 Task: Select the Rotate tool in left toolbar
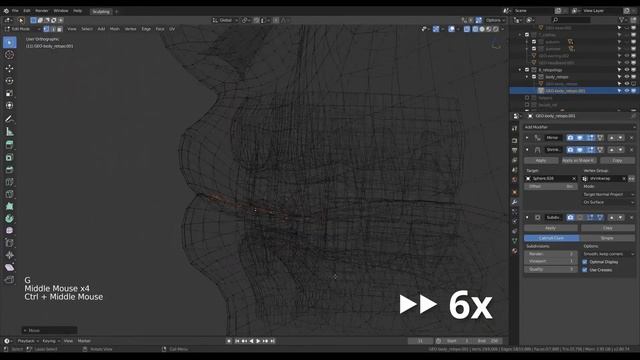pyautogui.click(x=9, y=81)
